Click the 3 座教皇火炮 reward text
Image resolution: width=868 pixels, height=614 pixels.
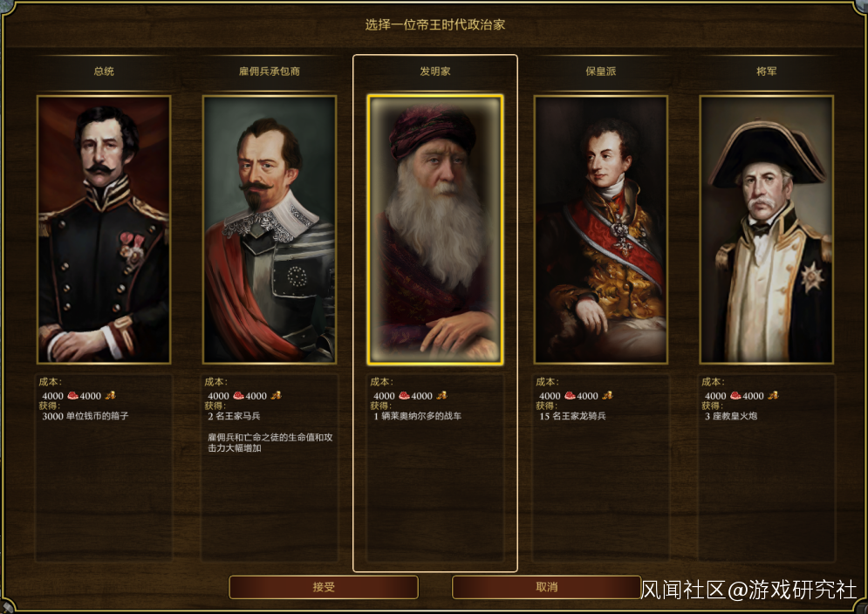(731, 416)
